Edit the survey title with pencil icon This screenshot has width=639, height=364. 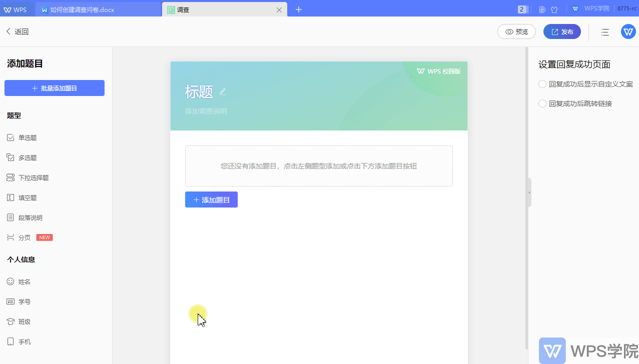pos(223,91)
